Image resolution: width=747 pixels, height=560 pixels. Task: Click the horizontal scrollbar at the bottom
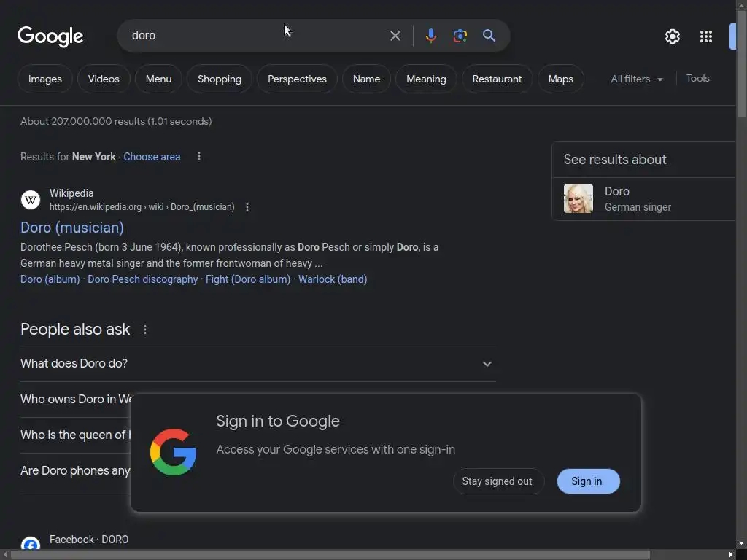tap(330, 555)
